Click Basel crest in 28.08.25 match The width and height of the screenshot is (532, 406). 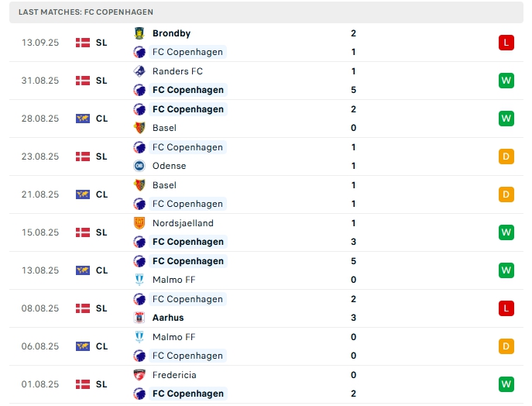(139, 128)
